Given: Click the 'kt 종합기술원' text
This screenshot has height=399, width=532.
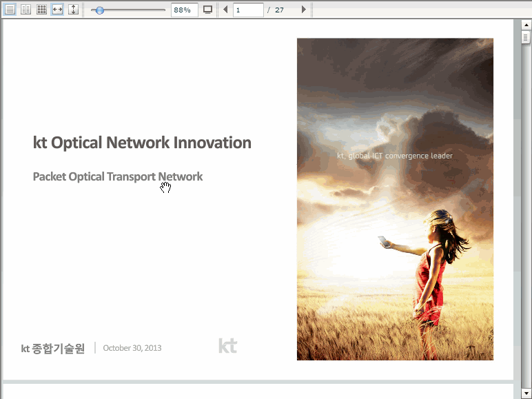Looking at the screenshot, I should pyautogui.click(x=52, y=349).
